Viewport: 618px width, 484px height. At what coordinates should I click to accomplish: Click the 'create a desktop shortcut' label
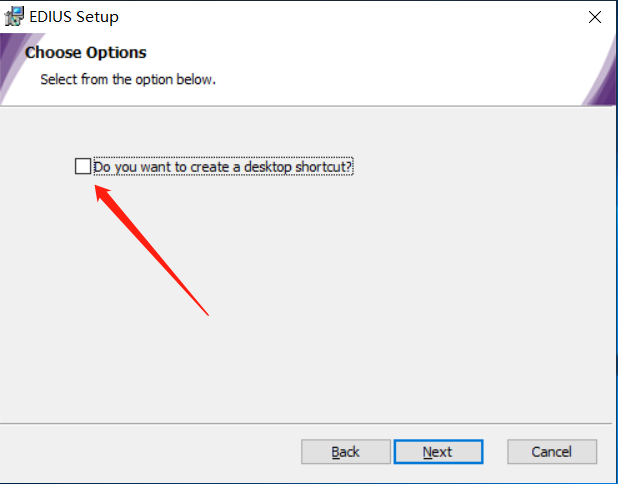point(223,167)
